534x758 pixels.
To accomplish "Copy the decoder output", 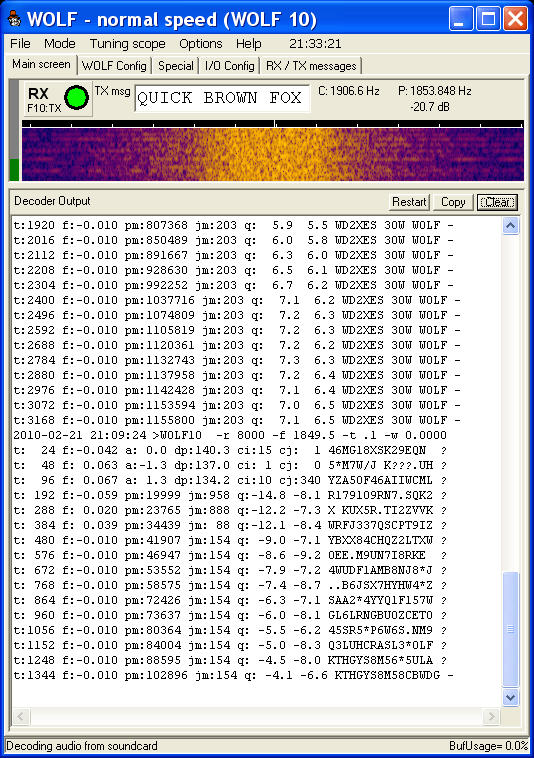I will point(452,202).
